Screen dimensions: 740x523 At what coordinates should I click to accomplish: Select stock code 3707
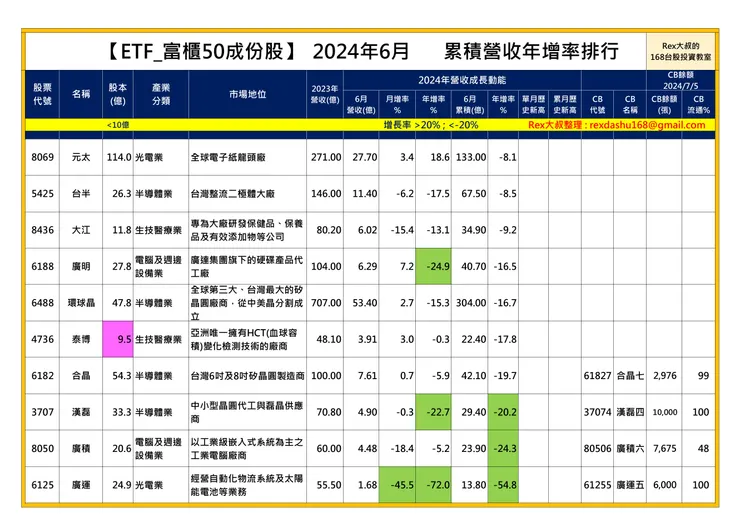[42, 412]
